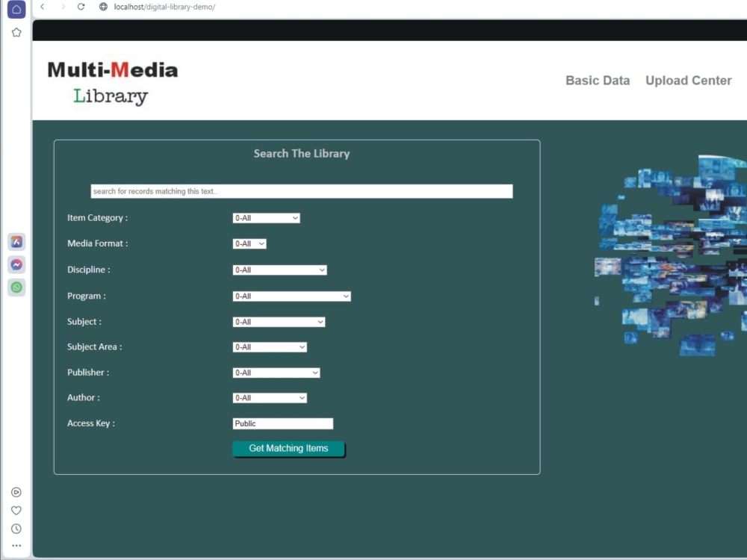Open the Upload Center menu

[689, 81]
